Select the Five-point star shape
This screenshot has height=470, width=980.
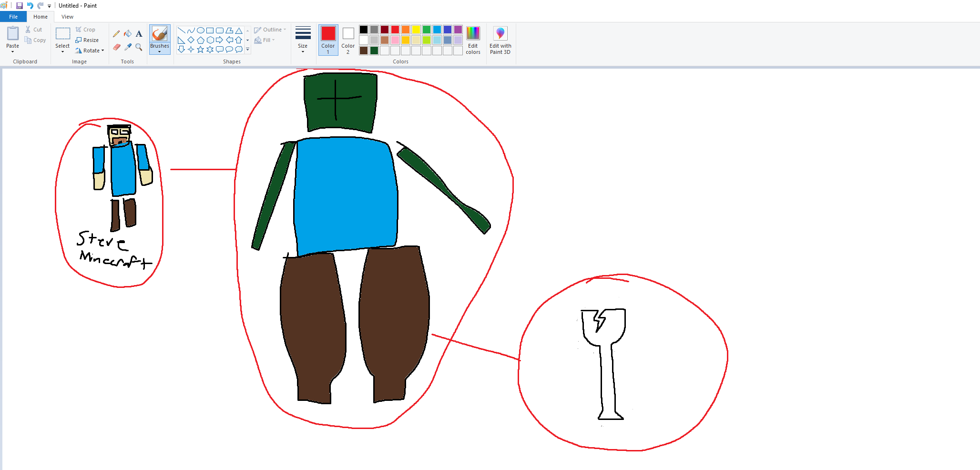[x=200, y=49]
